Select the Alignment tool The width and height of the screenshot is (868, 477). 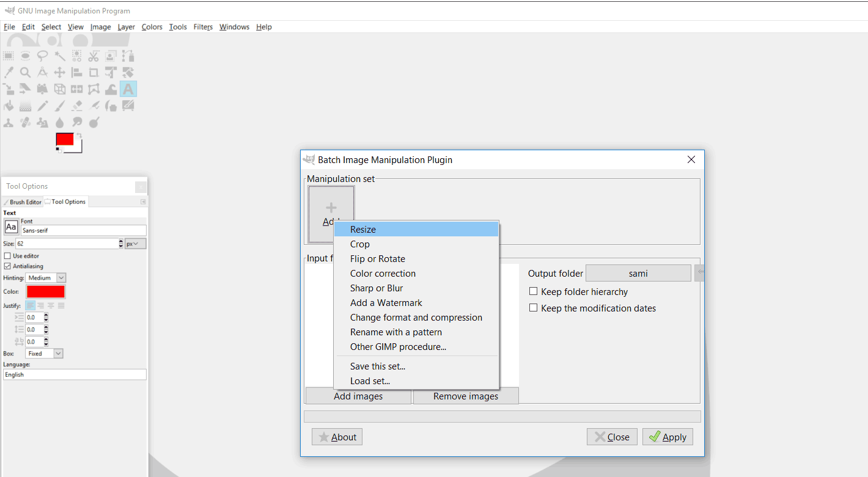77,73
